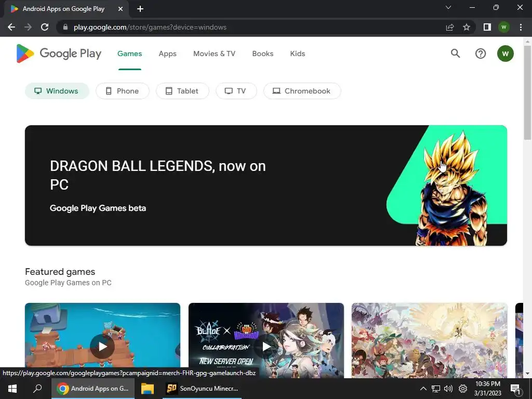Play the first featured game video
This screenshot has width=532, height=399.
(102, 347)
